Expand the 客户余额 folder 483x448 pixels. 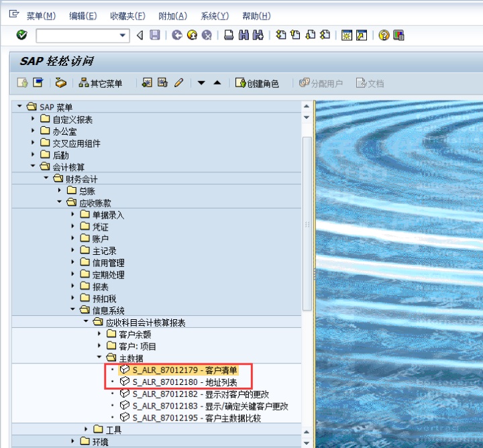(99, 334)
